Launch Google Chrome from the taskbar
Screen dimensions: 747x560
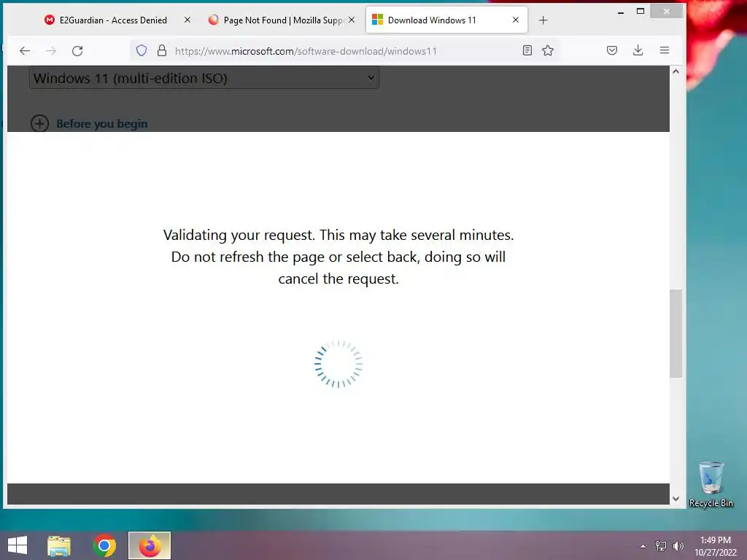tap(104, 545)
